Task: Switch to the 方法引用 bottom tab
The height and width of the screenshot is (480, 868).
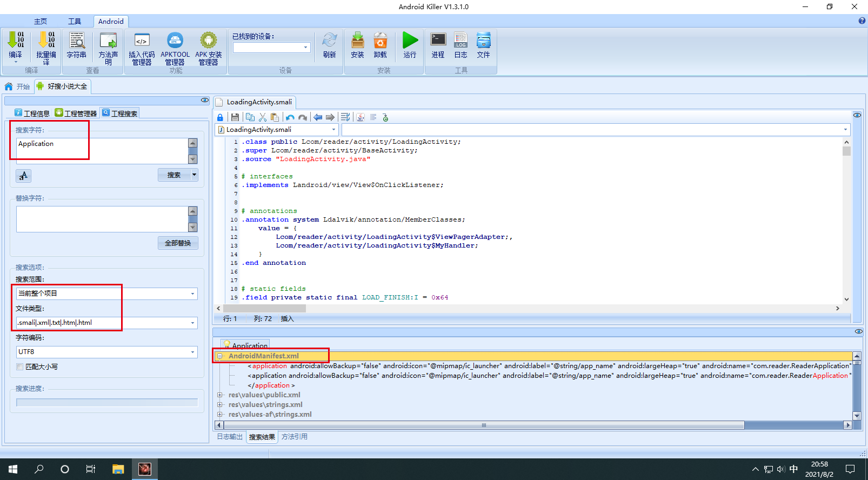Action: 295,437
